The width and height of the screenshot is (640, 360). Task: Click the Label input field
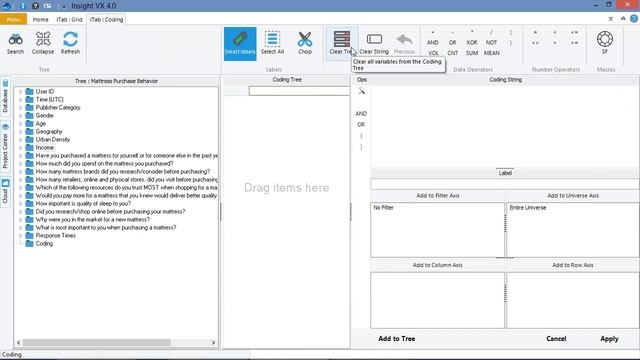point(504,184)
